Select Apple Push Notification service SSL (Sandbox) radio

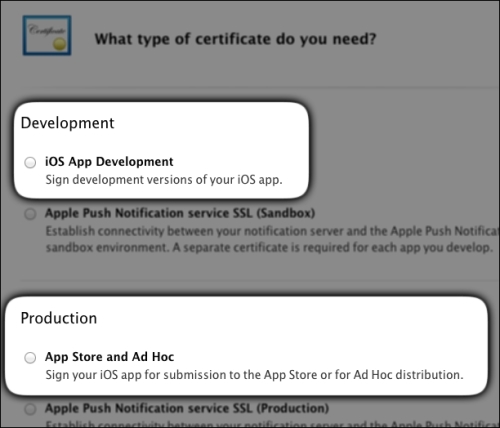click(30, 214)
